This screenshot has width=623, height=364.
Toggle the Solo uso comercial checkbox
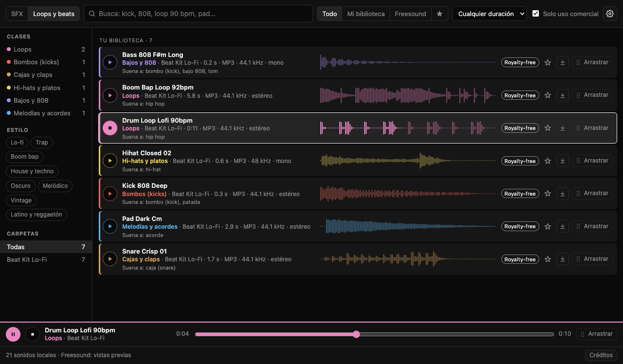click(536, 14)
